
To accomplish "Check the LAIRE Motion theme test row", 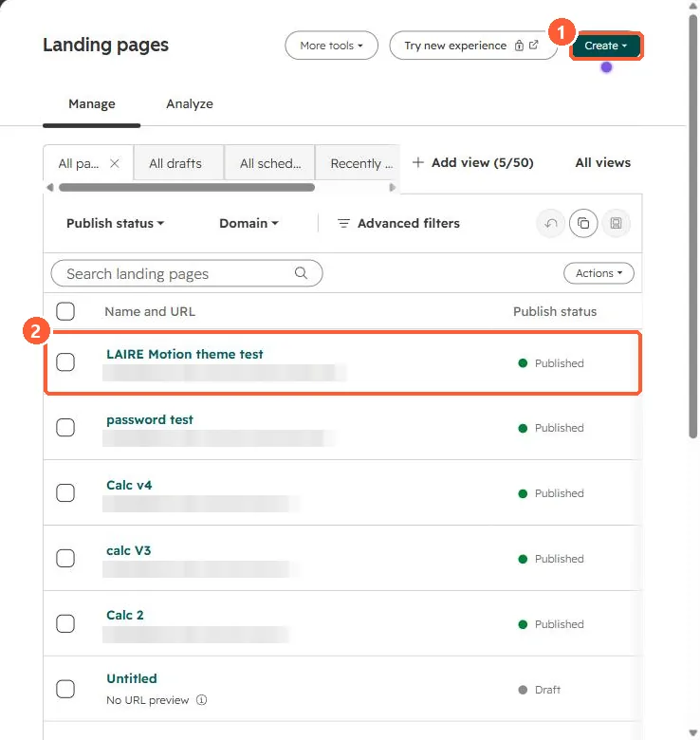I will [65, 362].
